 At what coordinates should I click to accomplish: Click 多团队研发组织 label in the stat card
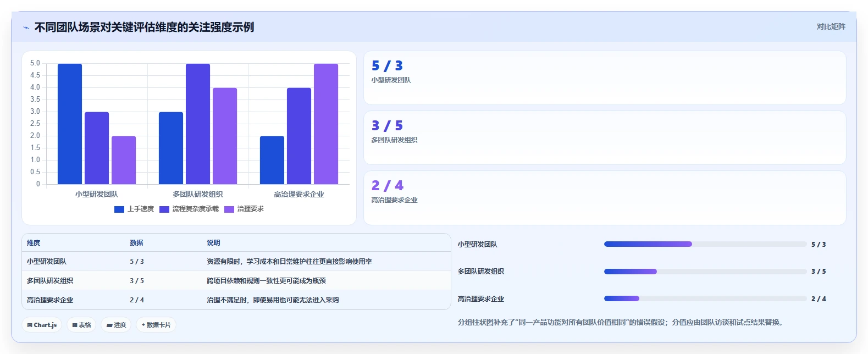pos(394,140)
